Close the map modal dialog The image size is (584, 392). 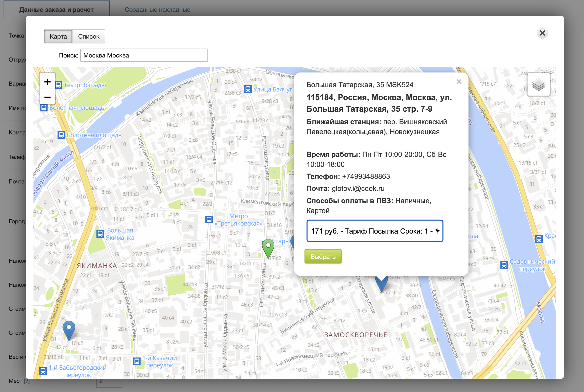point(542,33)
